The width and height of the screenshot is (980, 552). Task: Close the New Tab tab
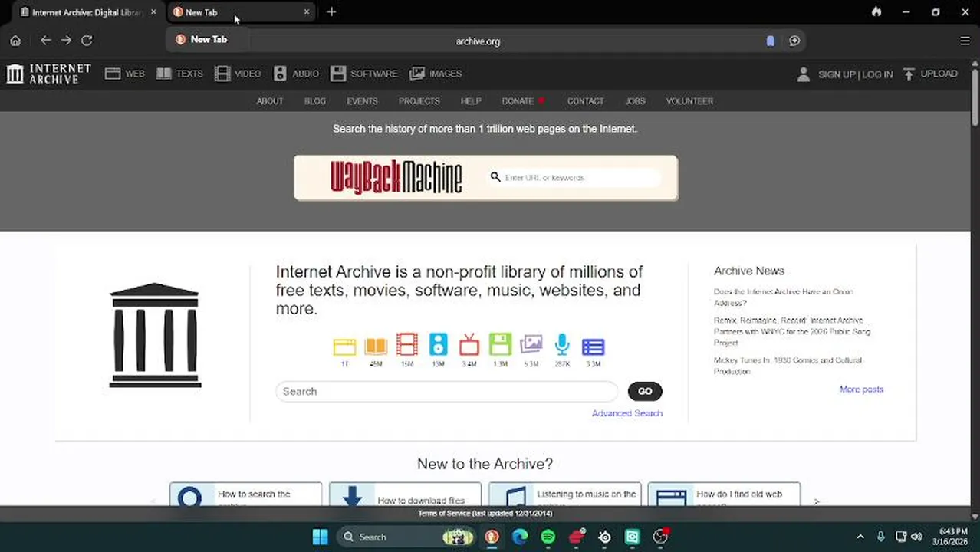(x=307, y=12)
